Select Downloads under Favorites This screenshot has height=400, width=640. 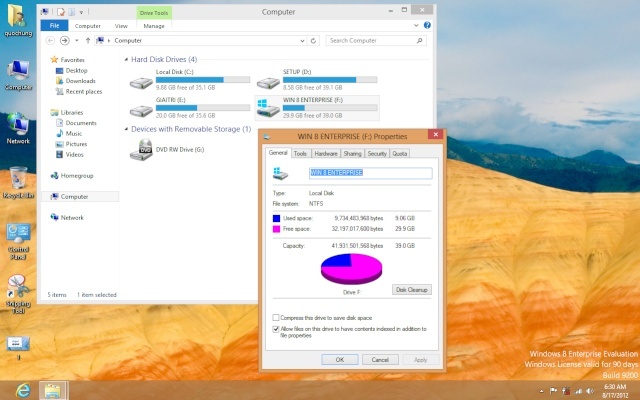pyautogui.click(x=80, y=81)
